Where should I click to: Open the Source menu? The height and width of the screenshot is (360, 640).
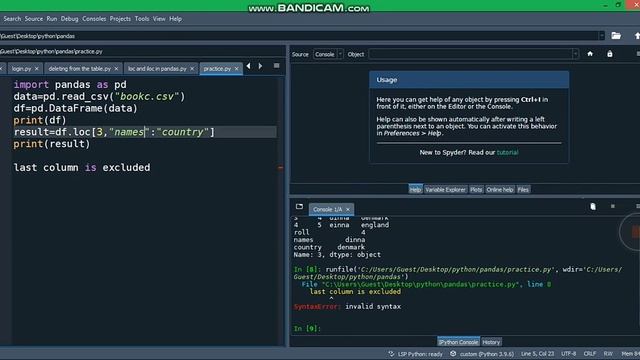pos(33,19)
